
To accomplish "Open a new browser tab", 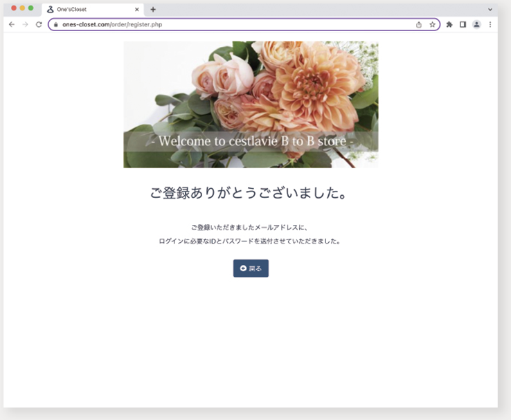I will 153,10.
